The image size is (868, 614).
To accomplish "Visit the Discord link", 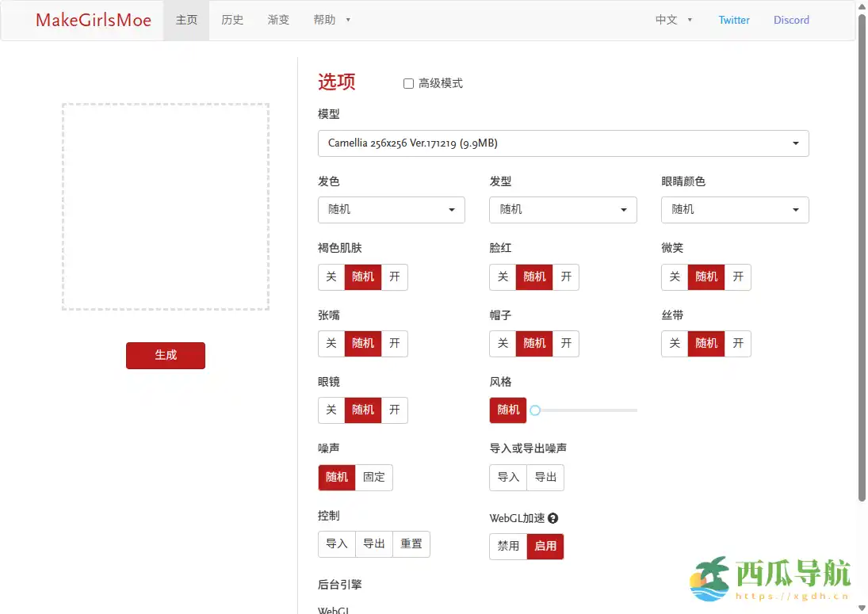I will coord(791,21).
